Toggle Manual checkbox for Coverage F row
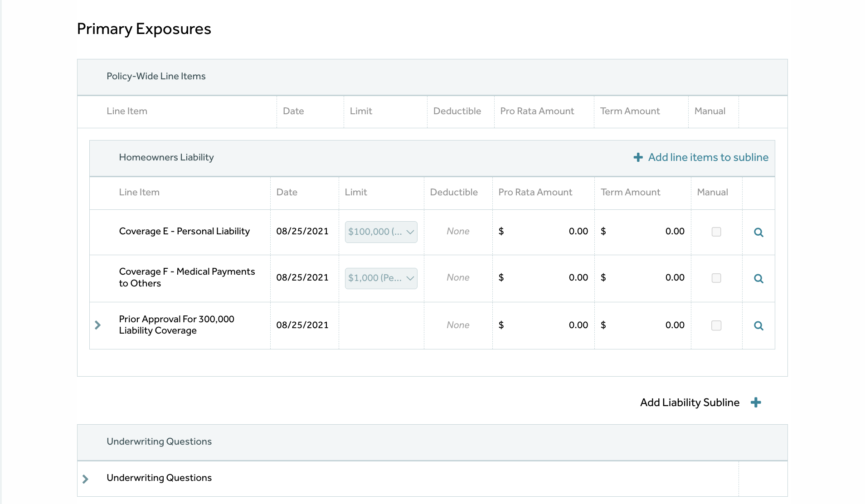Screen dimensions: 865x504 pyautogui.click(x=716, y=278)
